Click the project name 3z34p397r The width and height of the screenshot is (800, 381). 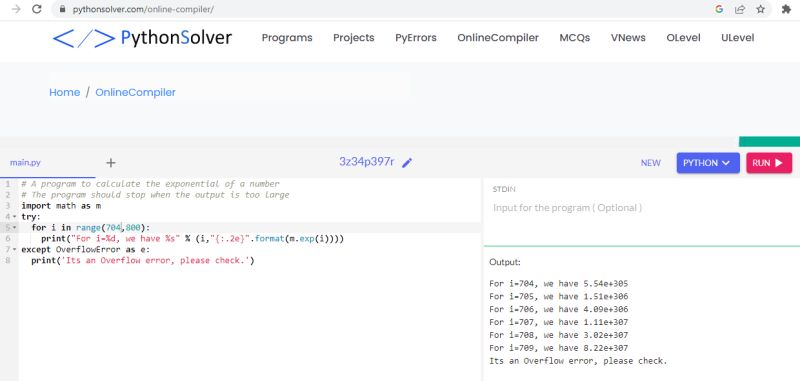(367, 162)
